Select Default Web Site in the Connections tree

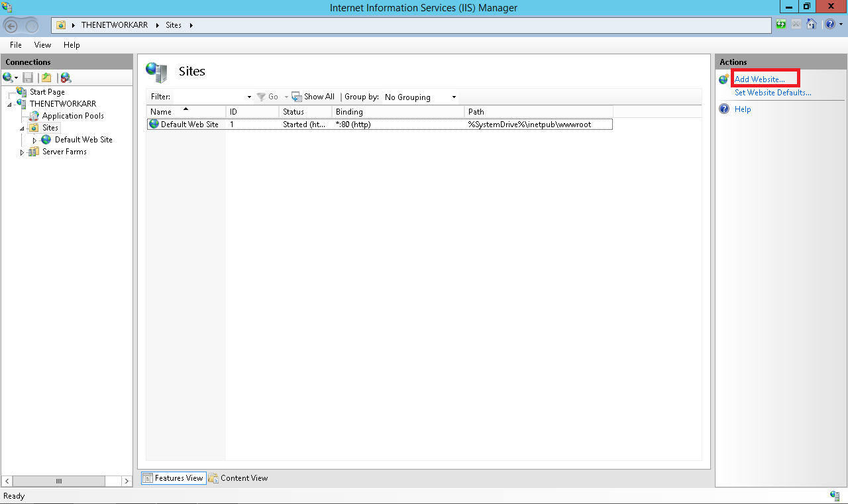click(x=83, y=140)
